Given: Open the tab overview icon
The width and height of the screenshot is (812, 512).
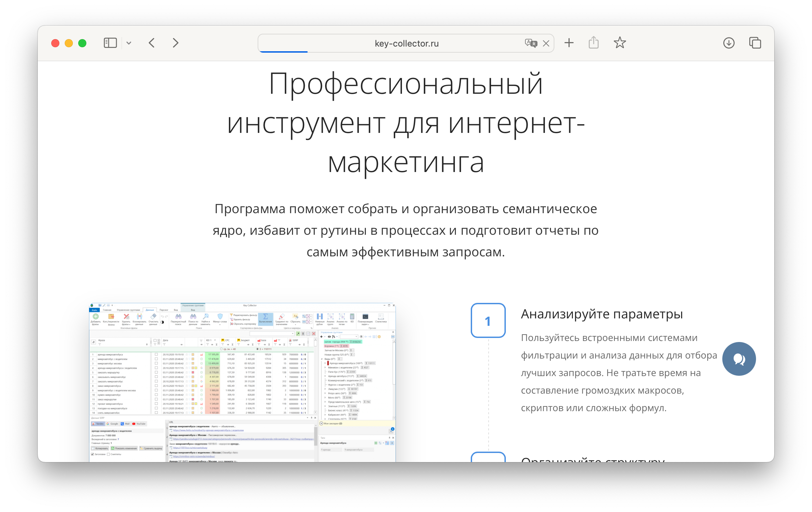Looking at the screenshot, I should click(x=755, y=43).
